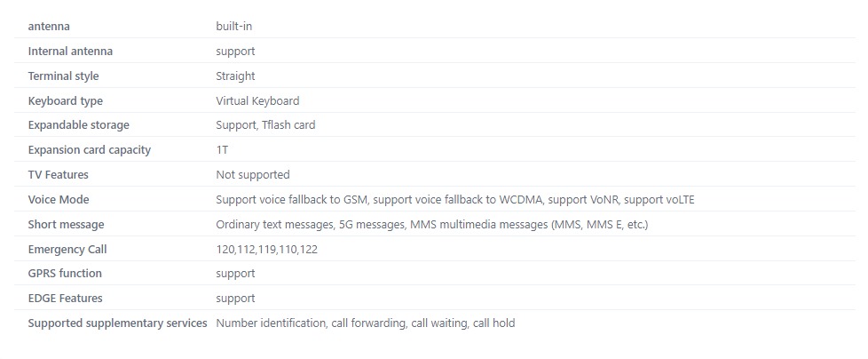Click the "Supported supplementary services" label
The image size is (868, 359).
(x=117, y=323)
